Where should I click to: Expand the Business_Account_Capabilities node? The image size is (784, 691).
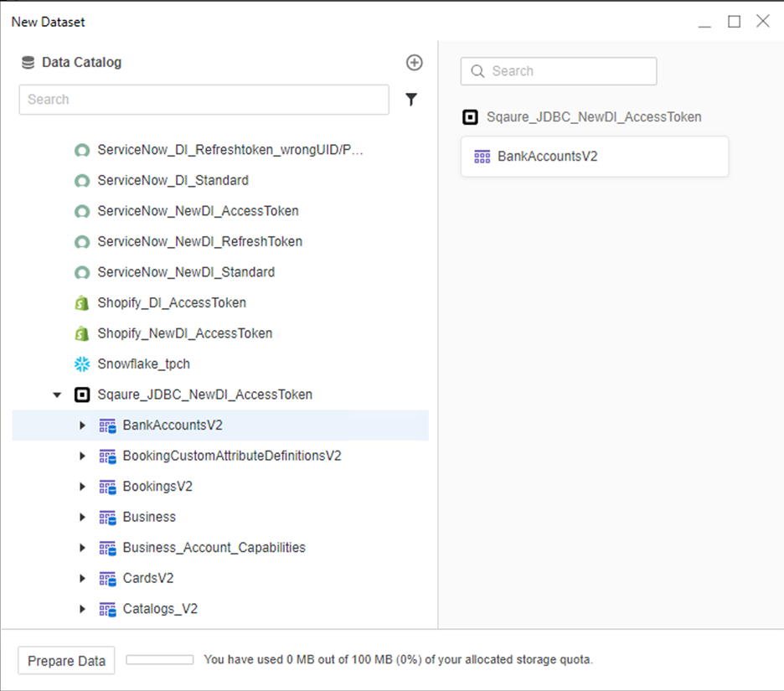pyautogui.click(x=82, y=548)
